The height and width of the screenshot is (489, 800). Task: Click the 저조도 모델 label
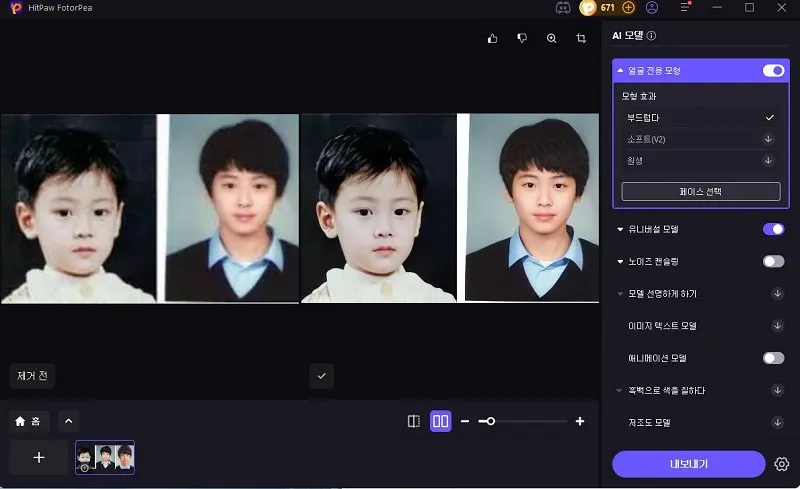[649, 423]
